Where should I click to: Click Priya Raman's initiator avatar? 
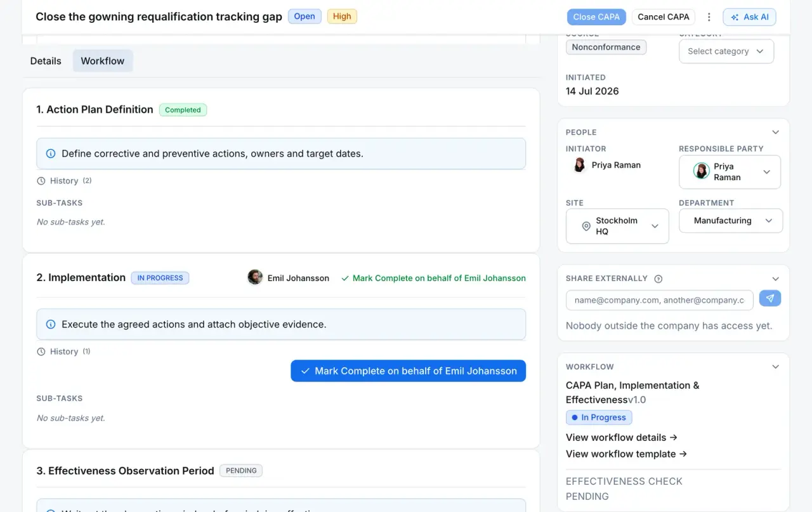[579, 165]
